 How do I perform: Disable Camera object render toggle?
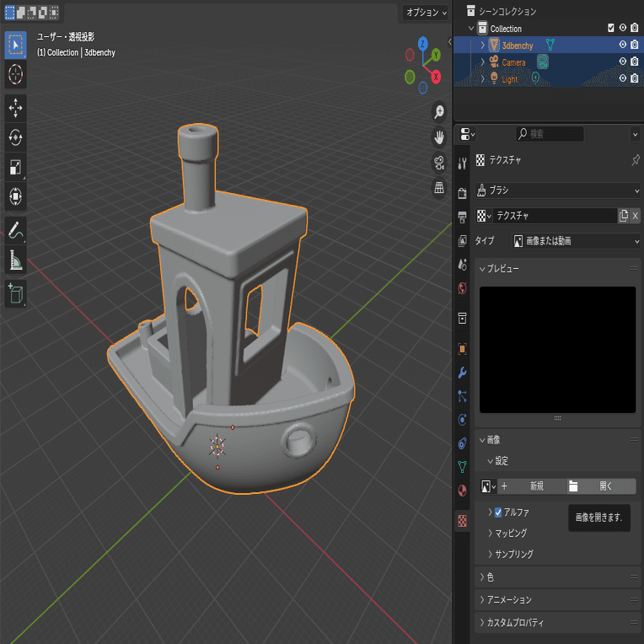pos(635,62)
